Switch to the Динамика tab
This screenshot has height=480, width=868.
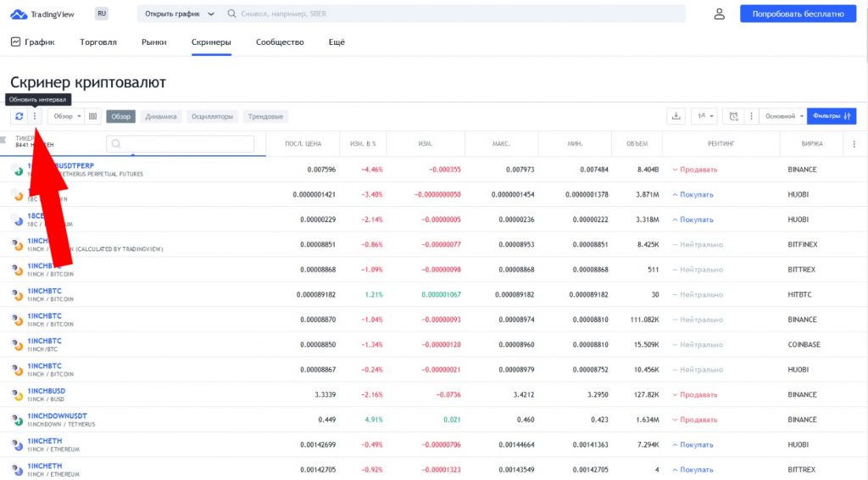coord(161,116)
